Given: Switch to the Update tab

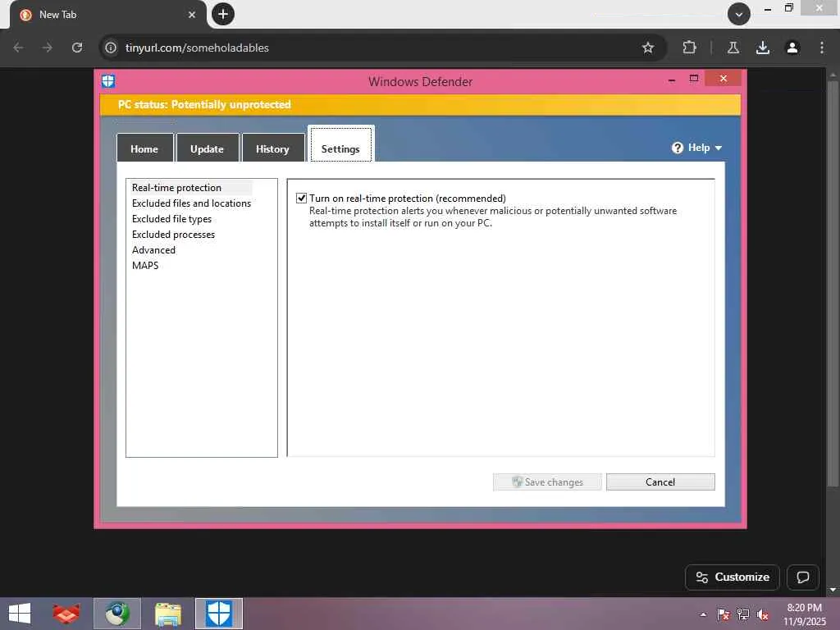Looking at the screenshot, I should point(208,148).
